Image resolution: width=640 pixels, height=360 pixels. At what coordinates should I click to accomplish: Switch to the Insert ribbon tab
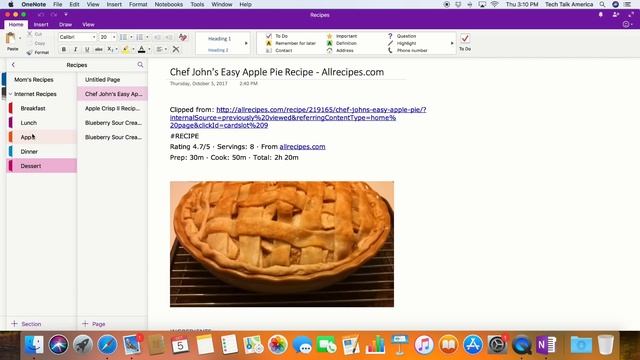41,24
